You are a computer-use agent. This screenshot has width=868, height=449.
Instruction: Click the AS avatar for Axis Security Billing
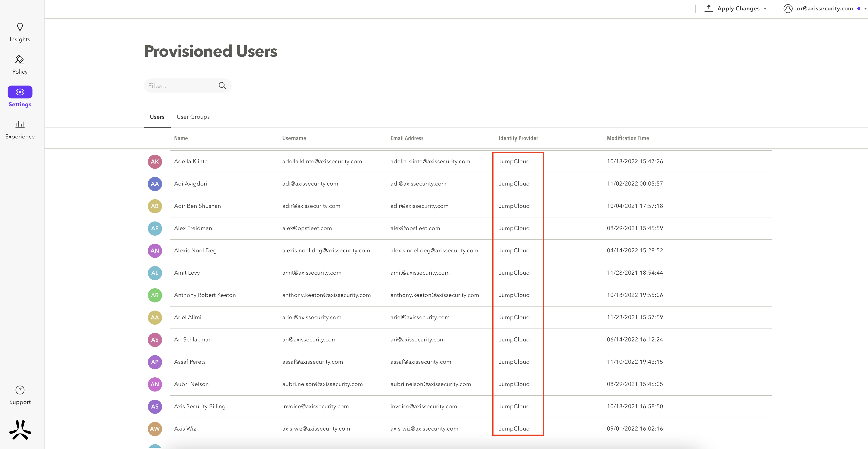[155, 406]
